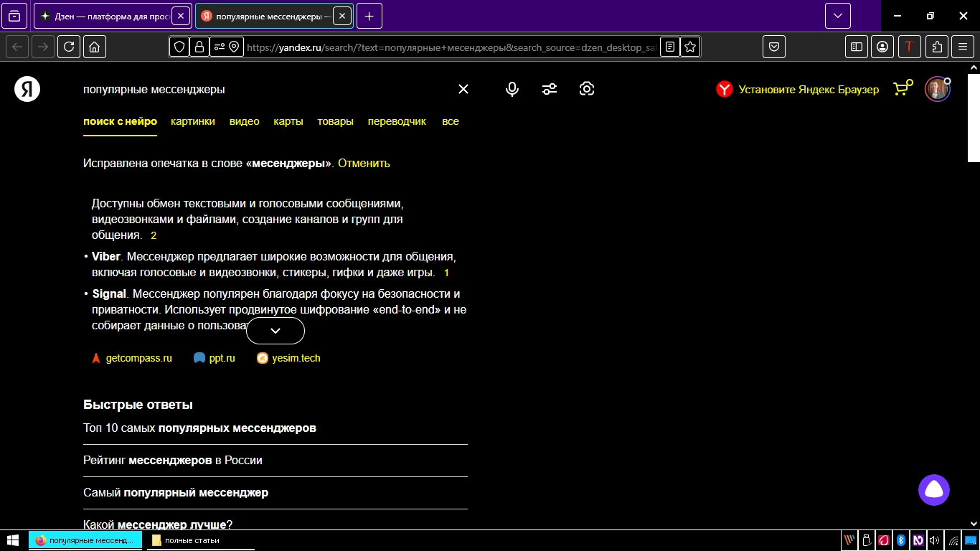Click in the Yandex search input field
This screenshot has height=551, width=980.
pyautogui.click(x=265, y=89)
